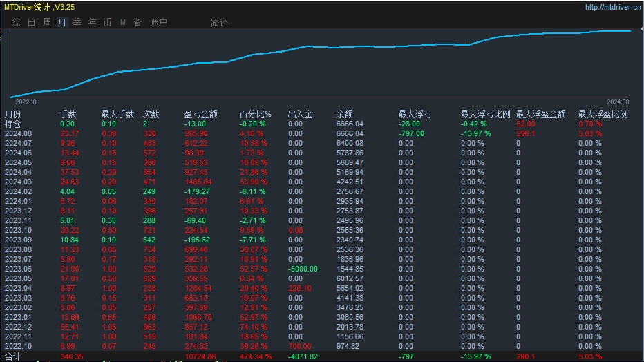Click the 出入金 column header
Viewport: 644px width, 362px height.
[x=300, y=114]
